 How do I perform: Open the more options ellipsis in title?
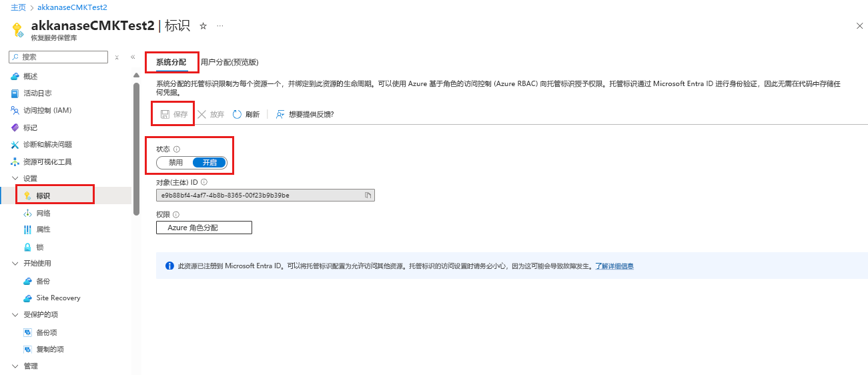click(x=220, y=25)
